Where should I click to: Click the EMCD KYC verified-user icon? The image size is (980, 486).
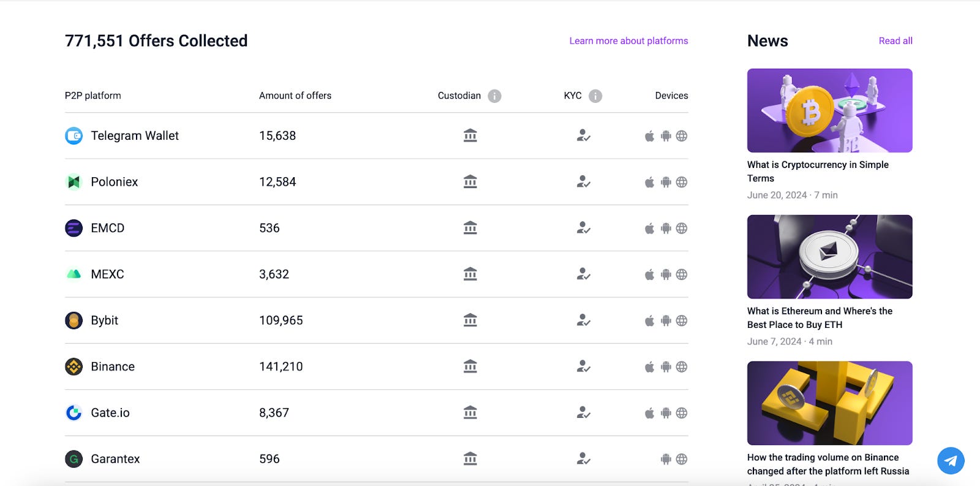(x=583, y=228)
